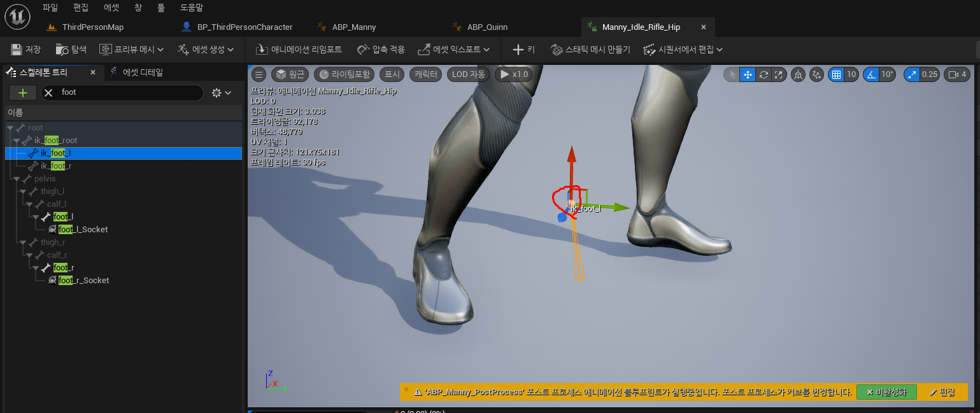Open the 도움말 menu
Image resolution: width=980 pixels, height=413 pixels.
[191, 8]
